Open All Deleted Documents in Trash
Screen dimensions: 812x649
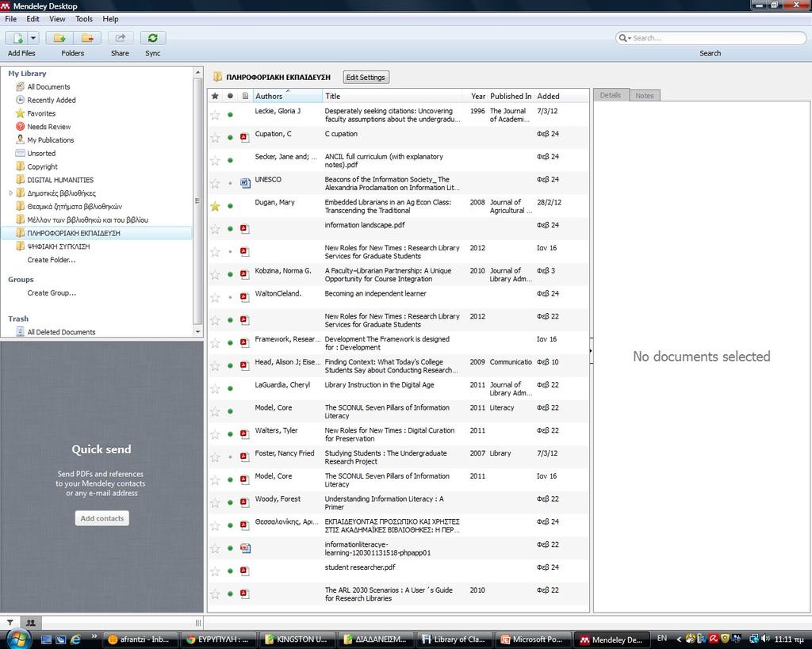(x=61, y=332)
